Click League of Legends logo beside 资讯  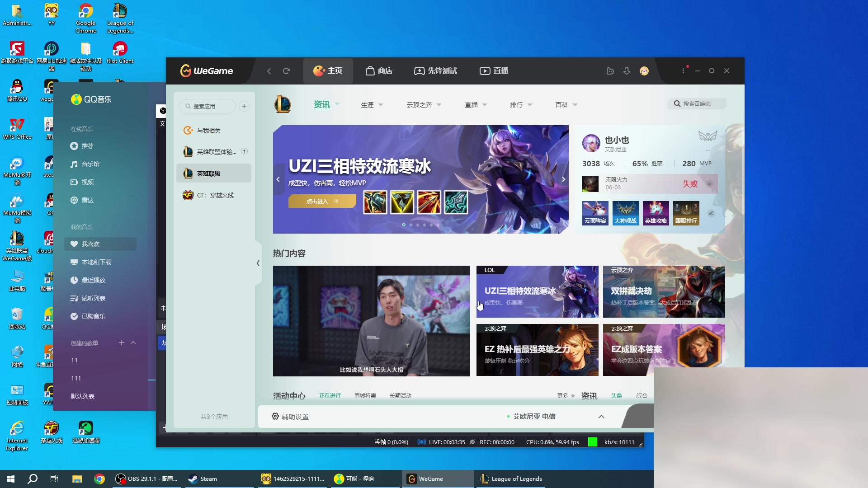(x=283, y=104)
